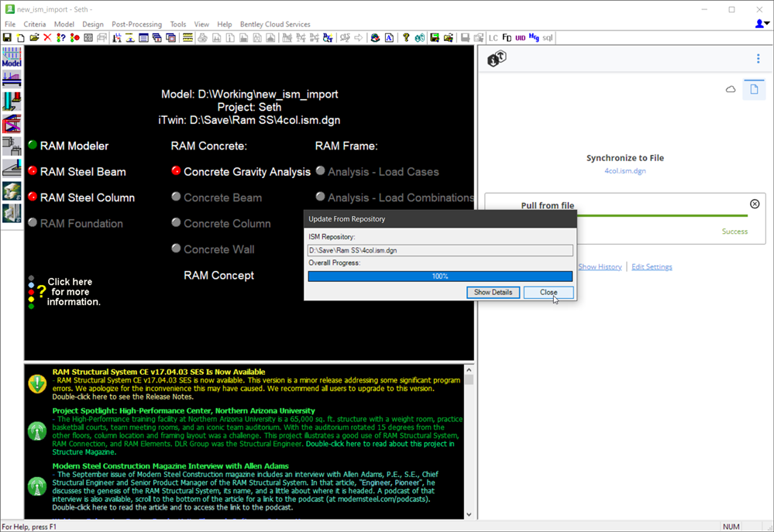Open the Help menu
Viewport: 774px width, 532px height.
pyautogui.click(x=225, y=24)
